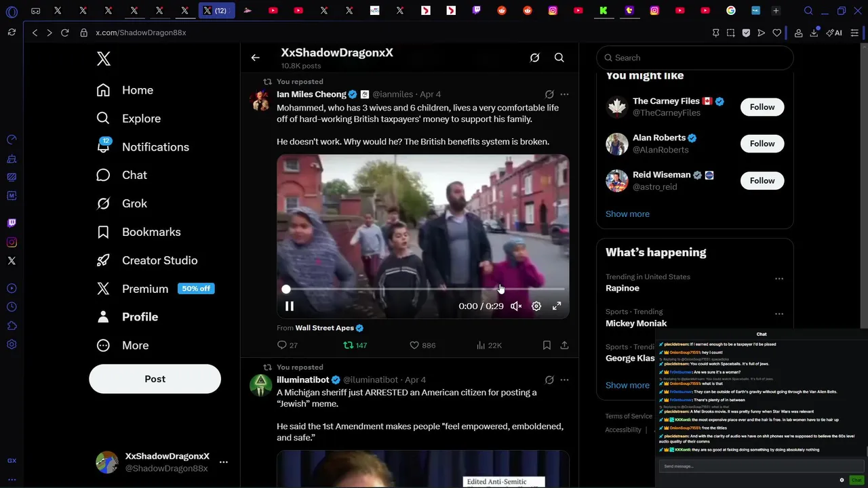Open browser tab search magnifier
This screenshot has width=868, height=488.
808,10
